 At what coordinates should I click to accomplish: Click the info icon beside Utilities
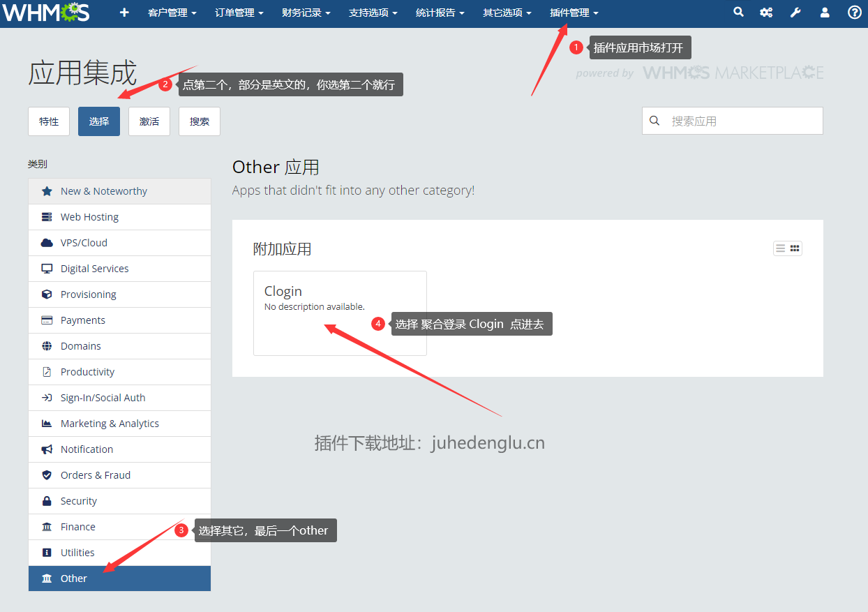pyautogui.click(x=47, y=553)
